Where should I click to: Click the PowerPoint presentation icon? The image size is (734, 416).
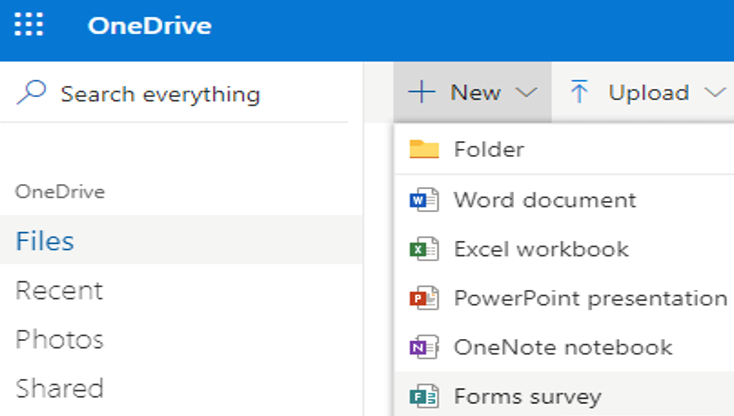pyautogui.click(x=424, y=298)
